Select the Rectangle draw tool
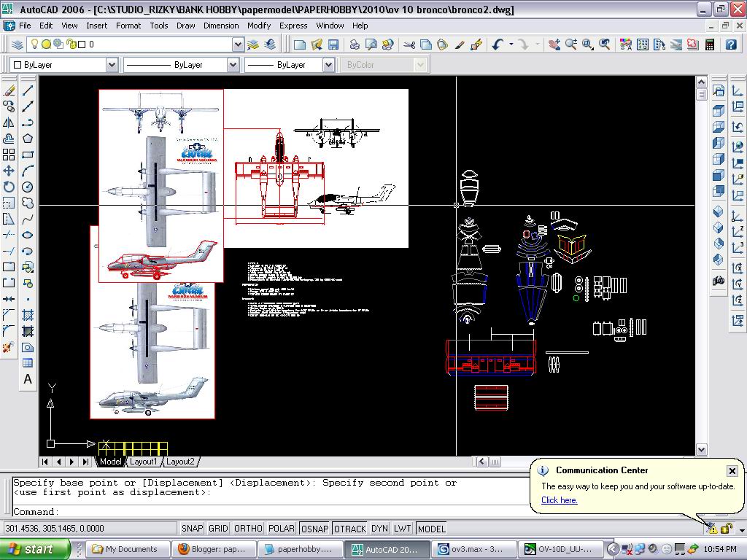 [x=28, y=155]
